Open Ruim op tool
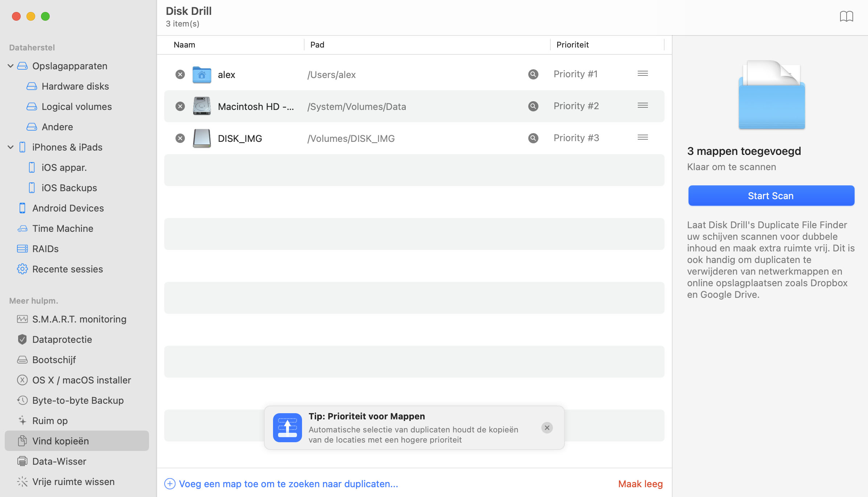Image resolution: width=868 pixels, height=497 pixels. pyautogui.click(x=50, y=421)
